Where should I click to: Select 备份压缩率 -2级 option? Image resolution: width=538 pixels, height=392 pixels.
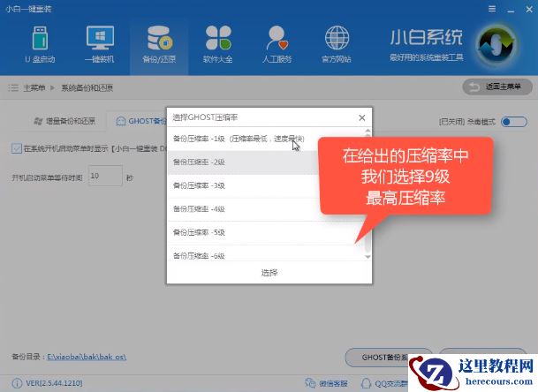point(266,162)
